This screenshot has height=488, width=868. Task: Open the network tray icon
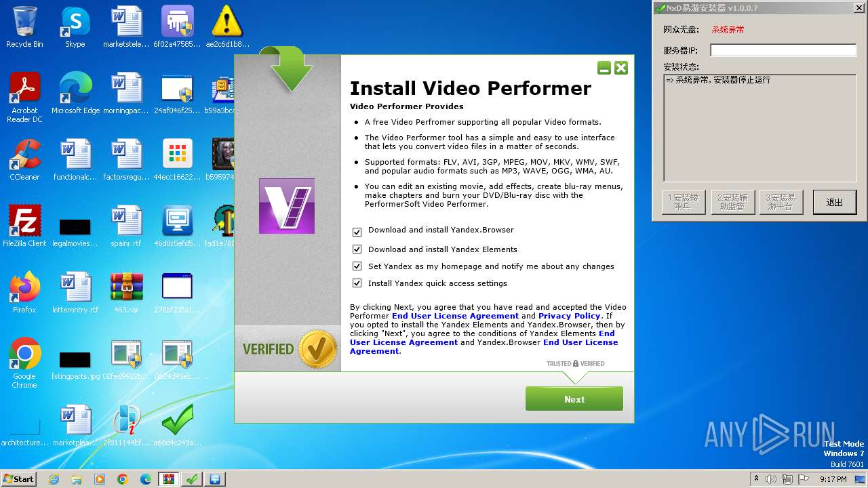pos(788,479)
